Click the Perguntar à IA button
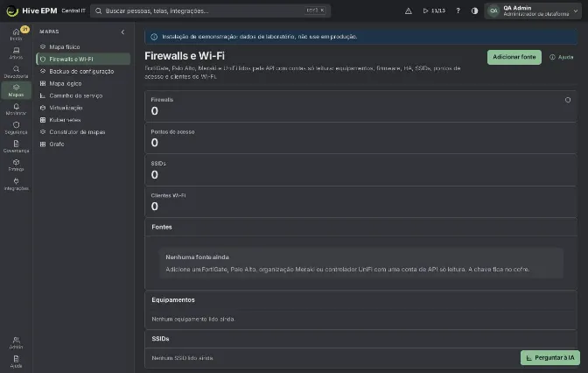The height and width of the screenshot is (373, 588). point(550,357)
